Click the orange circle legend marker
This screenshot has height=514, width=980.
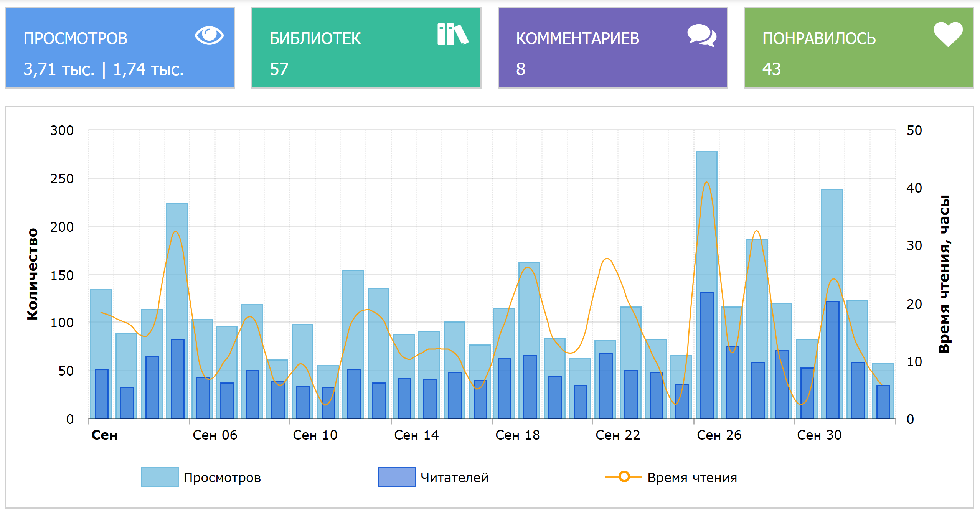click(624, 477)
